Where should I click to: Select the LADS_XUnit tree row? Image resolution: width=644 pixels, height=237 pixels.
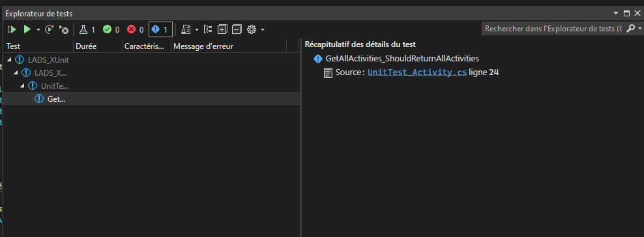(x=151, y=59)
